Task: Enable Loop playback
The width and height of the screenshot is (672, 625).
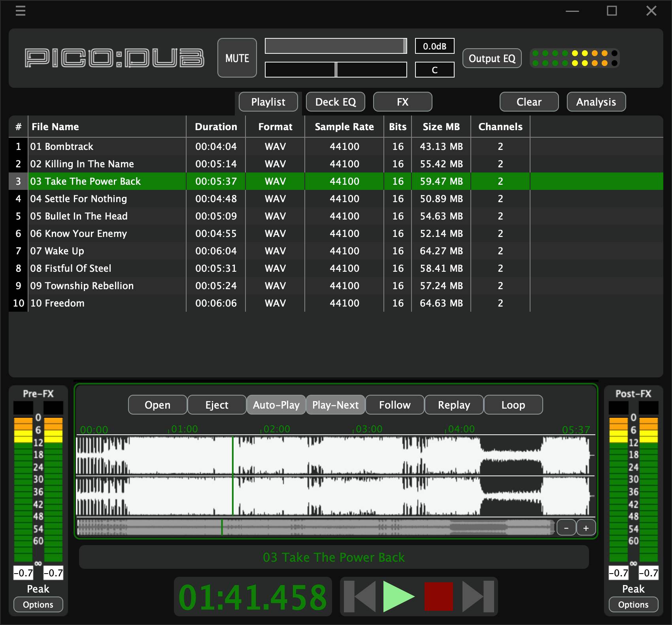Action: 513,405
